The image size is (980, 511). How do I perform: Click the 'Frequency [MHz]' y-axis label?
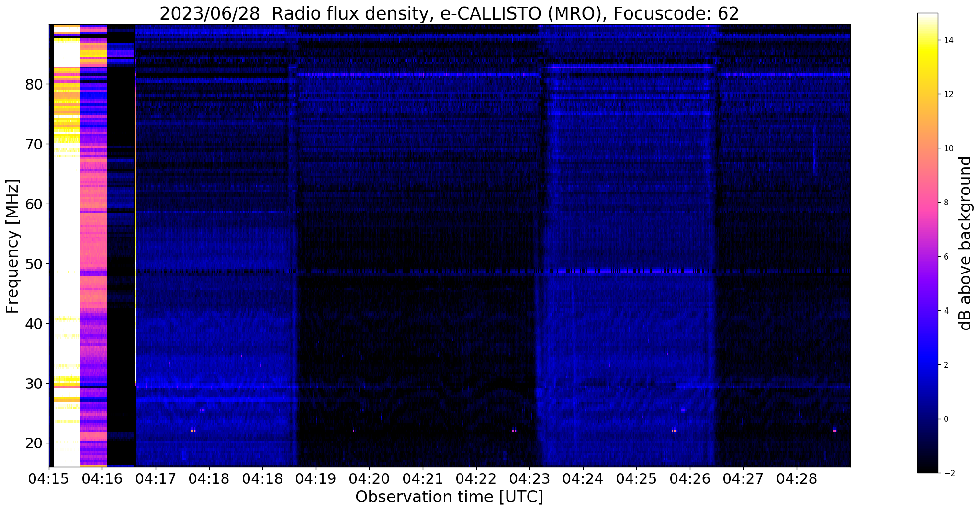pyautogui.click(x=13, y=246)
